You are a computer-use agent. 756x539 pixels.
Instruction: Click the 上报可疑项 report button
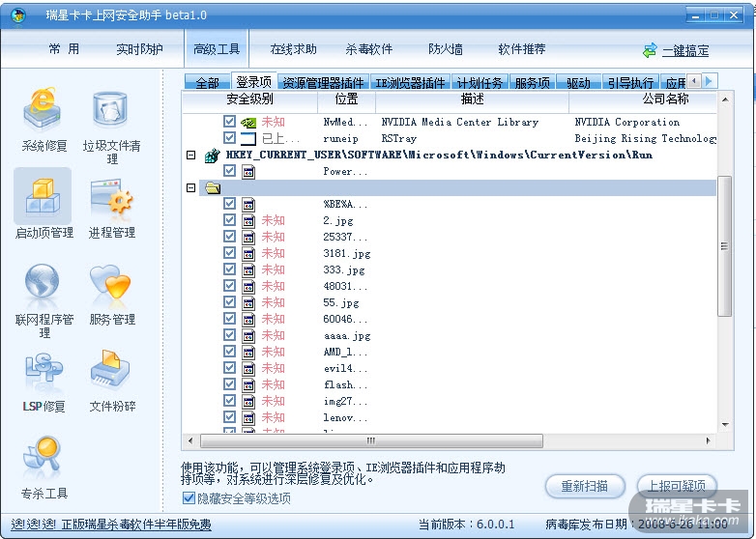(x=677, y=486)
